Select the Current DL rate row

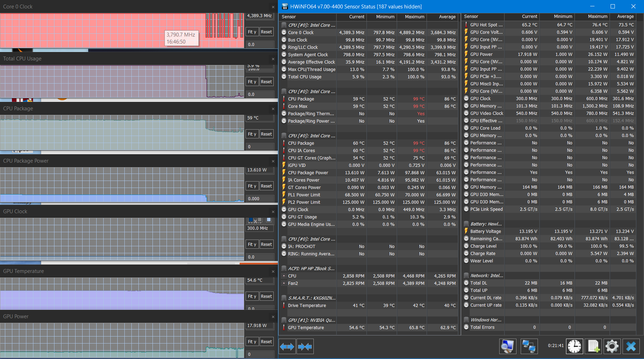[x=549, y=298]
